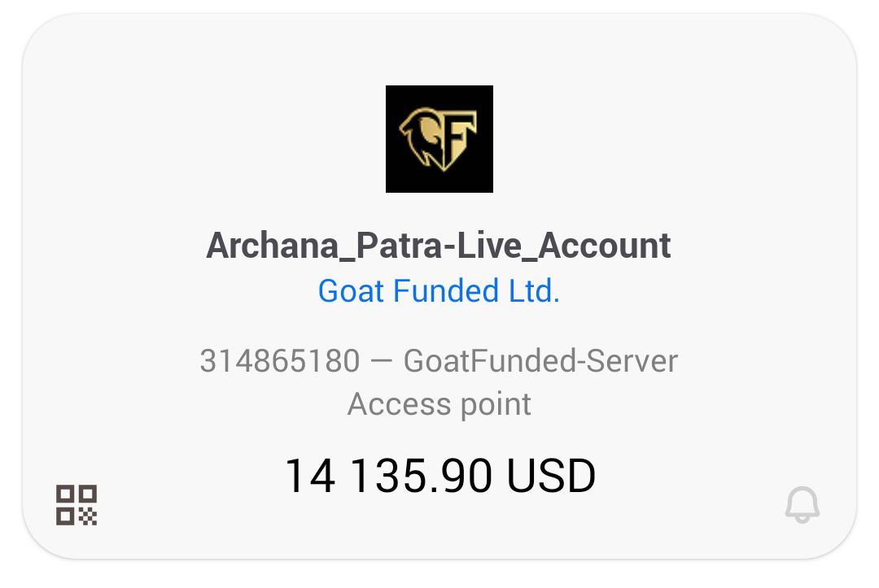Screen dimensions: 879x588
Task: Click account number 314865180
Action: 279,360
